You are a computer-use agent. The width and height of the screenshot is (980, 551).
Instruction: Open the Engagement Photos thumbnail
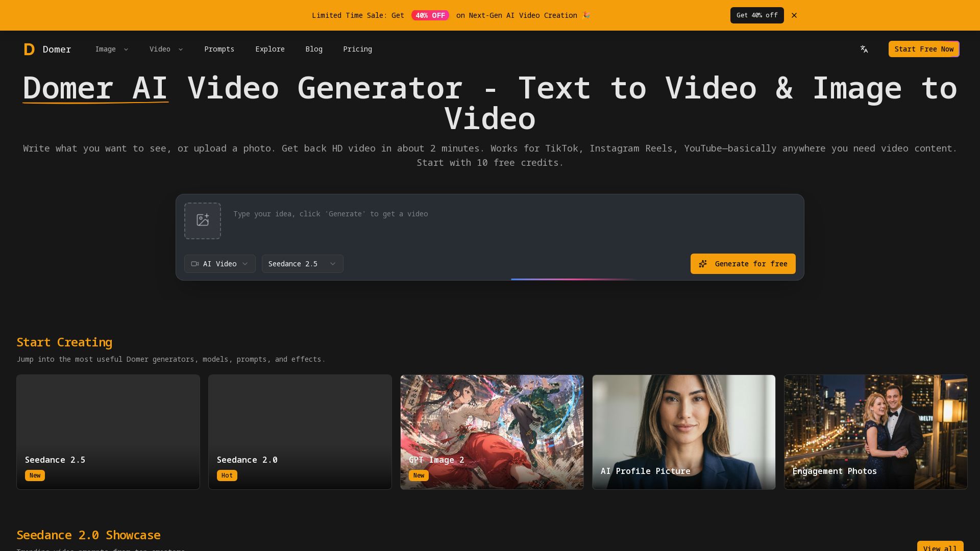876,432
